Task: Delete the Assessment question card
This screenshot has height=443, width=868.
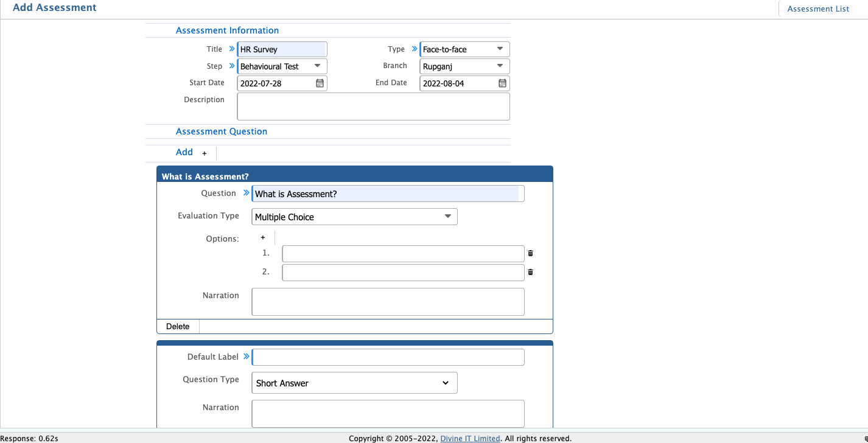Action: point(177,326)
